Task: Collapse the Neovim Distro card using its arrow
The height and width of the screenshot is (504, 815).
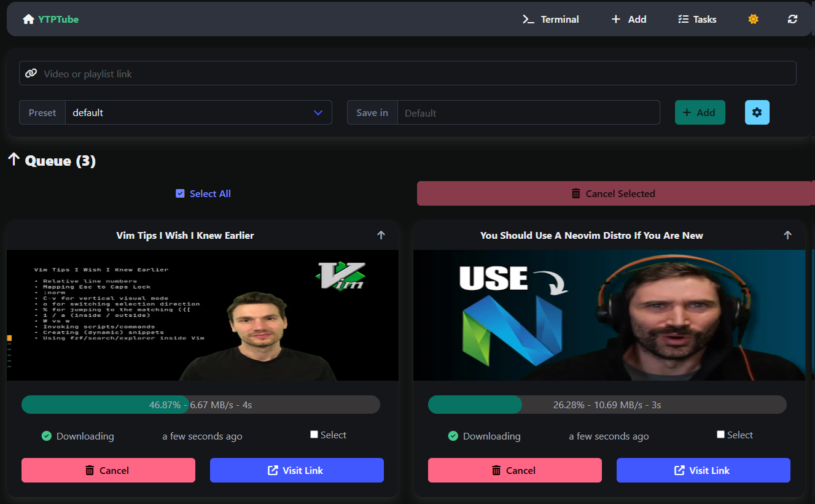Action: 787,235
